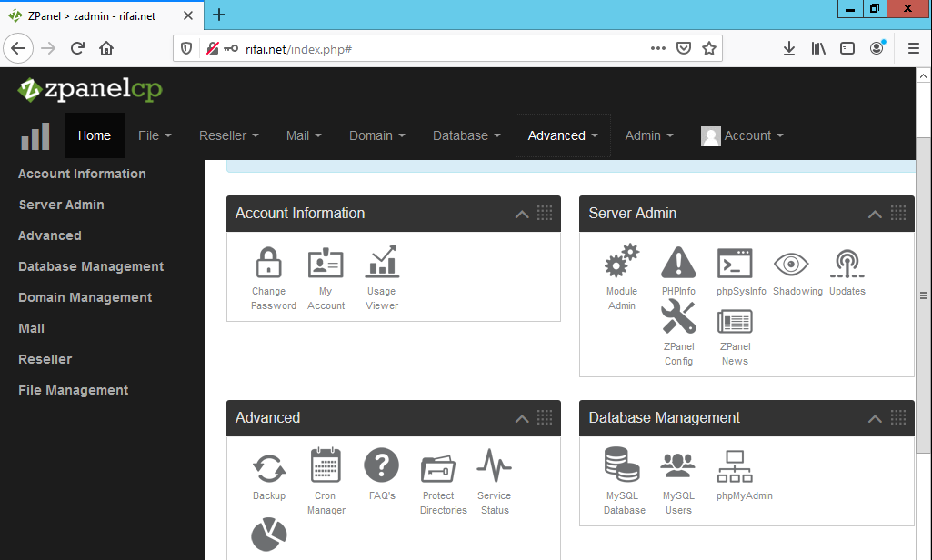
Task: Collapse the Advanced panel chevron
Action: tap(521, 418)
